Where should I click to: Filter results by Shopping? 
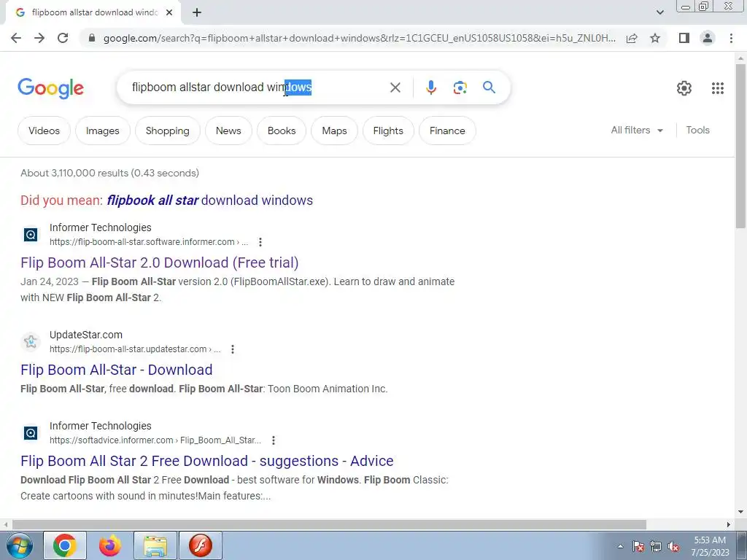click(167, 131)
